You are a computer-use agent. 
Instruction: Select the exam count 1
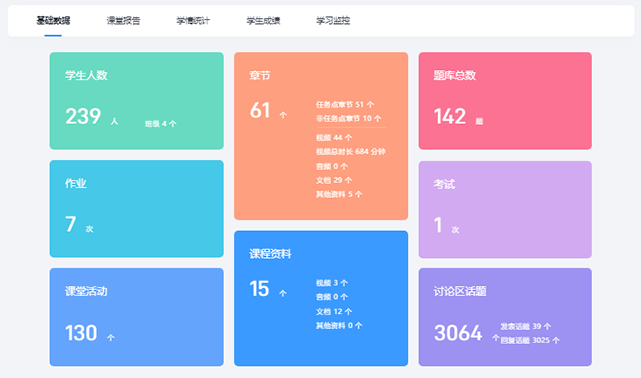438,225
